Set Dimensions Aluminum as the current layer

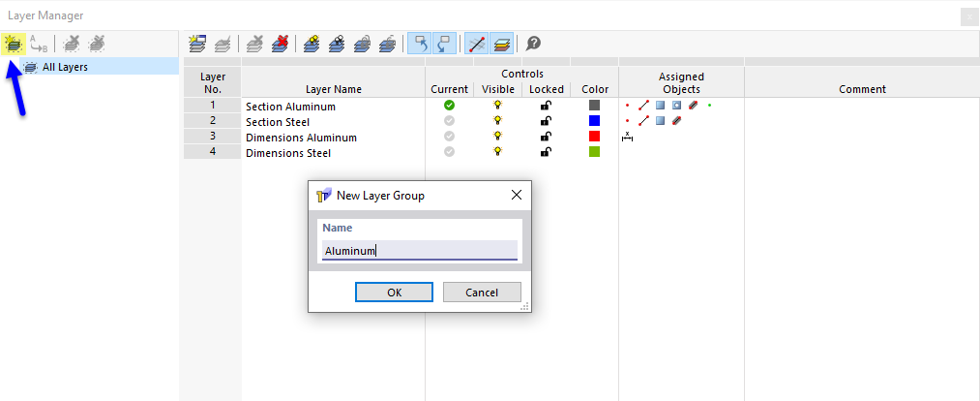[x=449, y=136]
